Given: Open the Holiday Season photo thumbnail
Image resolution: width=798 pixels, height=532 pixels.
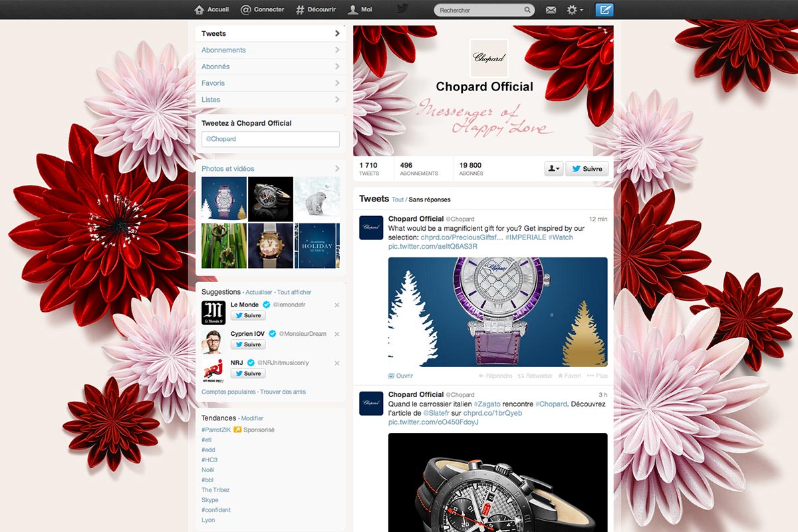Looking at the screenshot, I should (x=317, y=245).
